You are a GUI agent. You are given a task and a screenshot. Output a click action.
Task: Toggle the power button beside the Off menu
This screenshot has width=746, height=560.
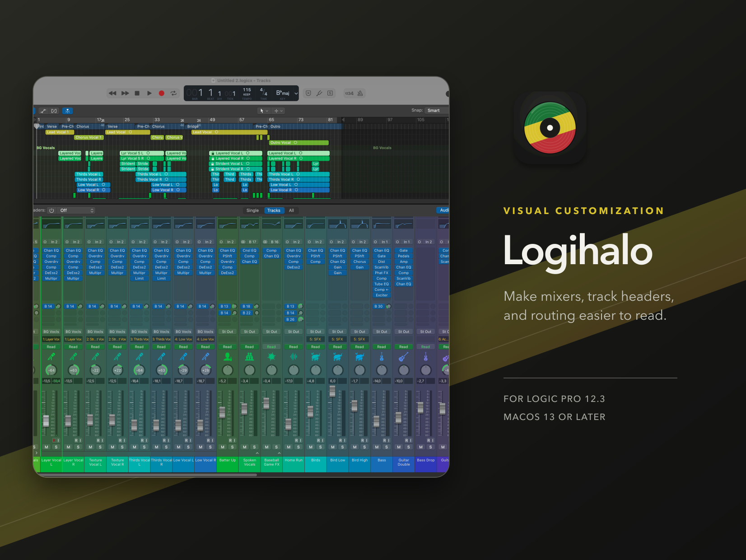(51, 210)
